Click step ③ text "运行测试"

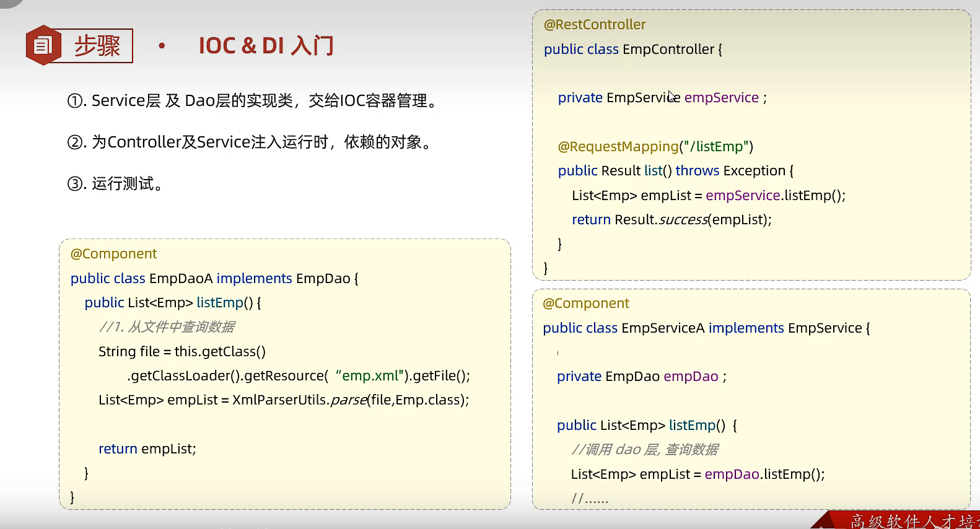coord(116,183)
